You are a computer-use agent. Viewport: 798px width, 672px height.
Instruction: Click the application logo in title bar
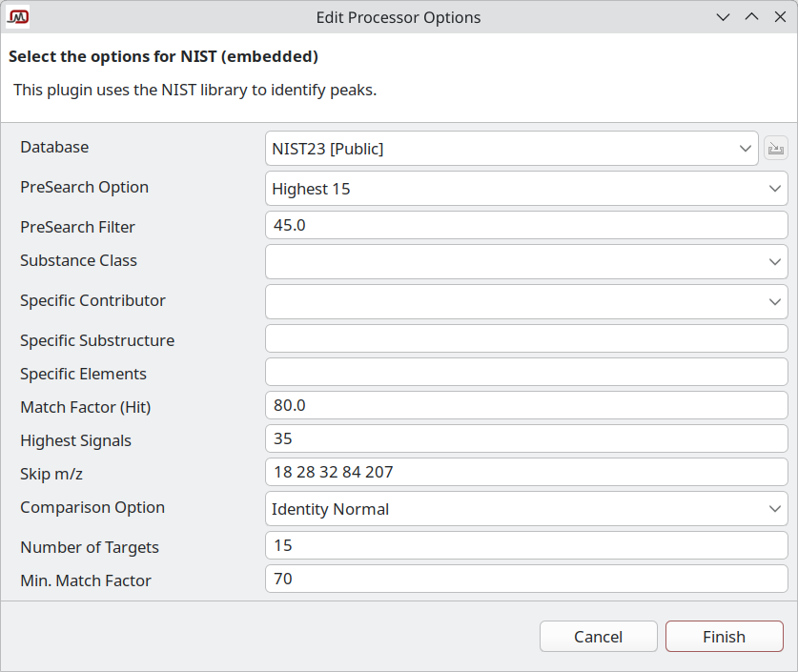18,17
